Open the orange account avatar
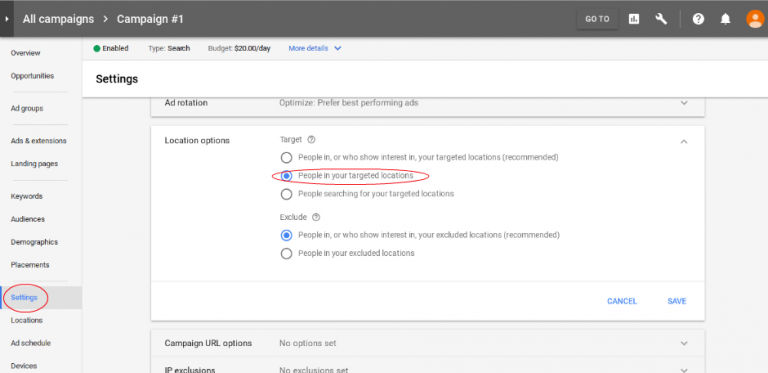The width and height of the screenshot is (768, 373). pos(755,19)
